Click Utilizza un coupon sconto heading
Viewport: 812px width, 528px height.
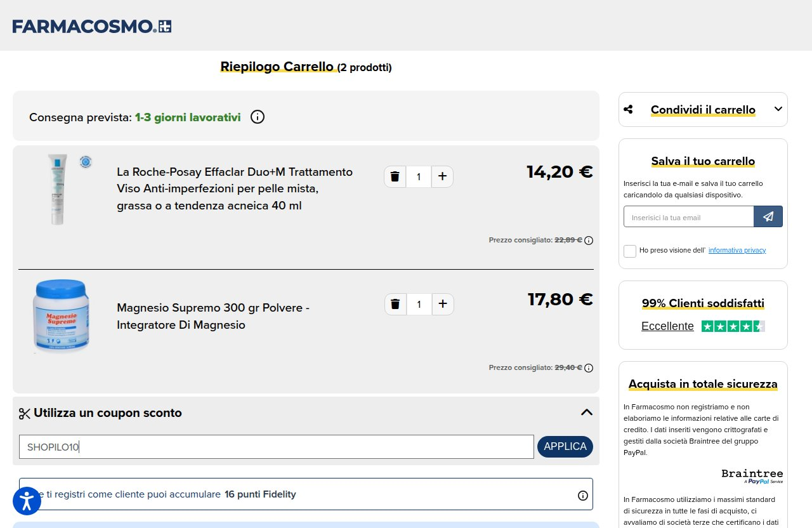(108, 413)
